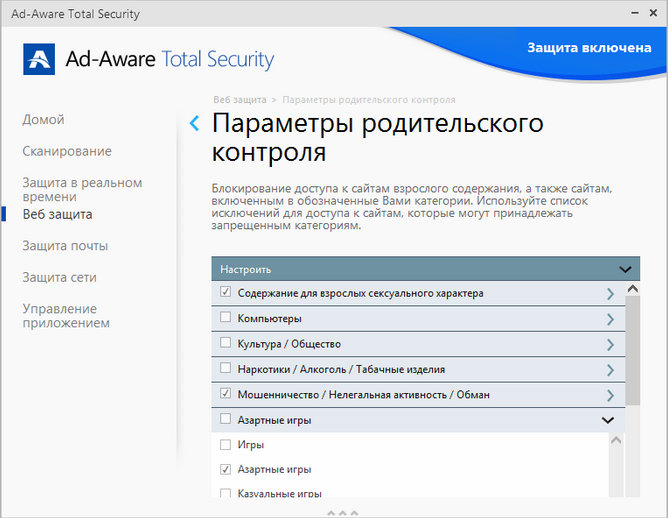Uncheck the Азартные игры subcategory checkbox
Image resolution: width=668 pixels, height=518 pixels.
tap(225, 469)
